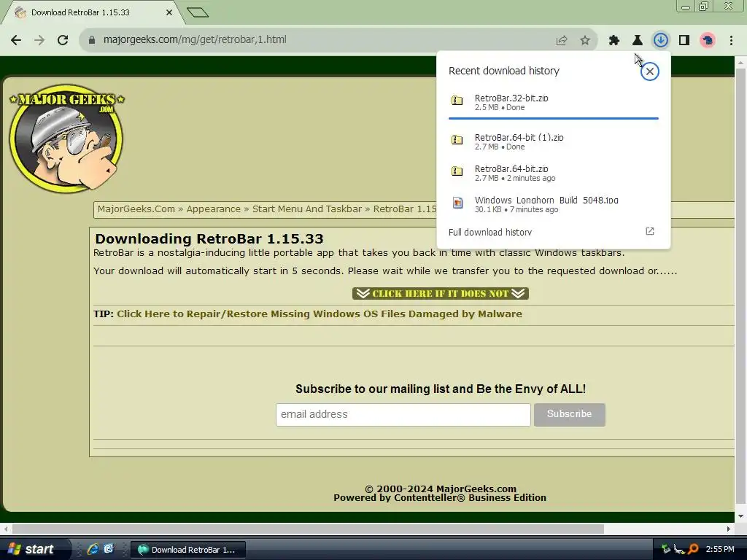Open the side panel icon

[684, 41]
